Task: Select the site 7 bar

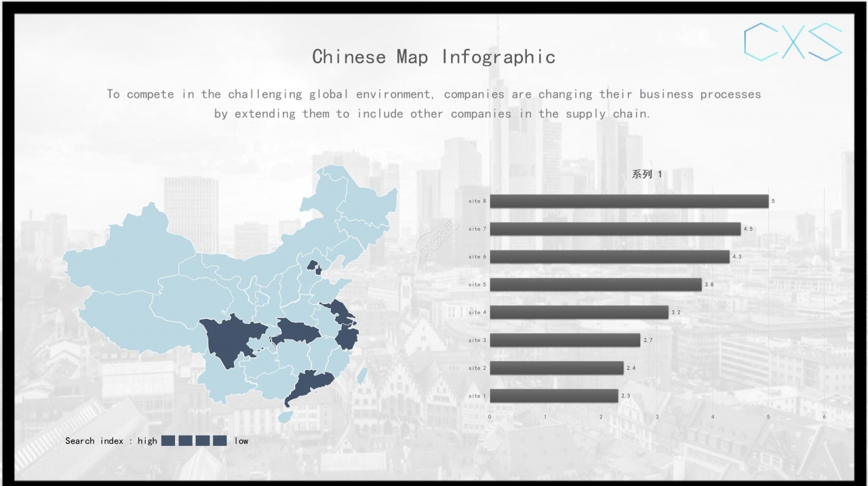Action: tap(615, 229)
